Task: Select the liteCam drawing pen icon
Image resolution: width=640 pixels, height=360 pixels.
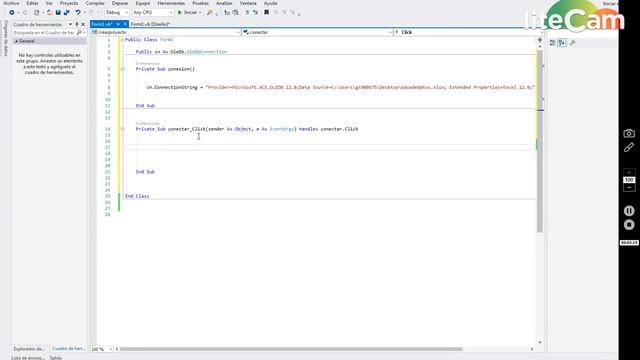Action: (x=629, y=147)
